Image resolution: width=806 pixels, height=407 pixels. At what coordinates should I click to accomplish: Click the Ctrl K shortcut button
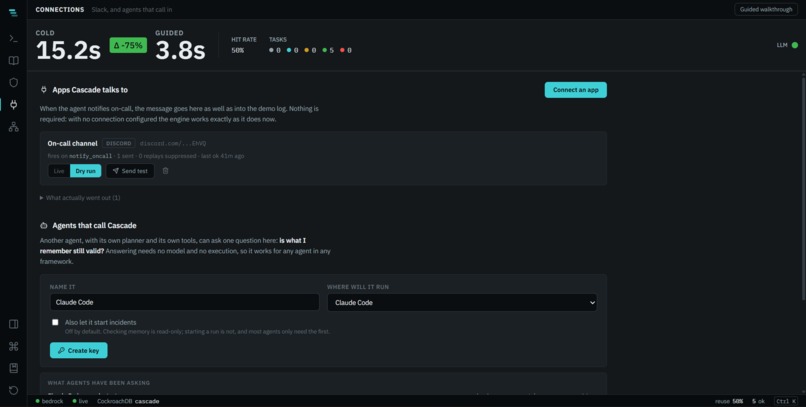[786, 401]
